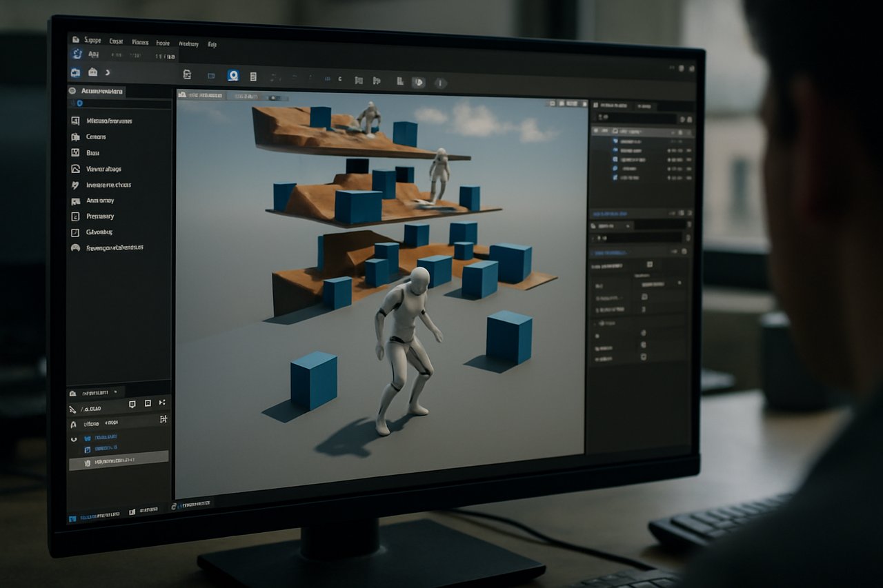Click the document icon in main toolbar

[186, 75]
